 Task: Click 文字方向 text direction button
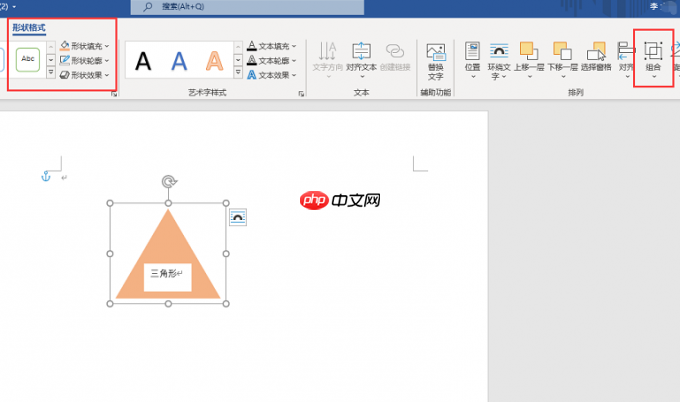[x=328, y=60]
